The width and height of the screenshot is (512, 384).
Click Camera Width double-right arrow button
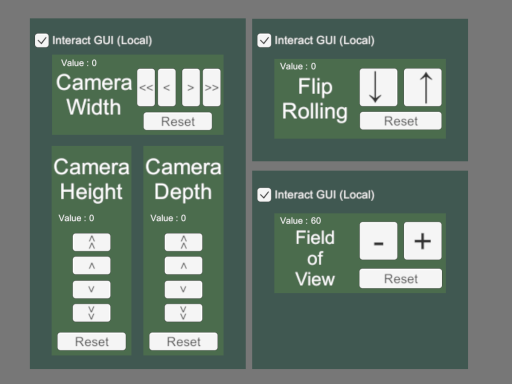point(212,87)
